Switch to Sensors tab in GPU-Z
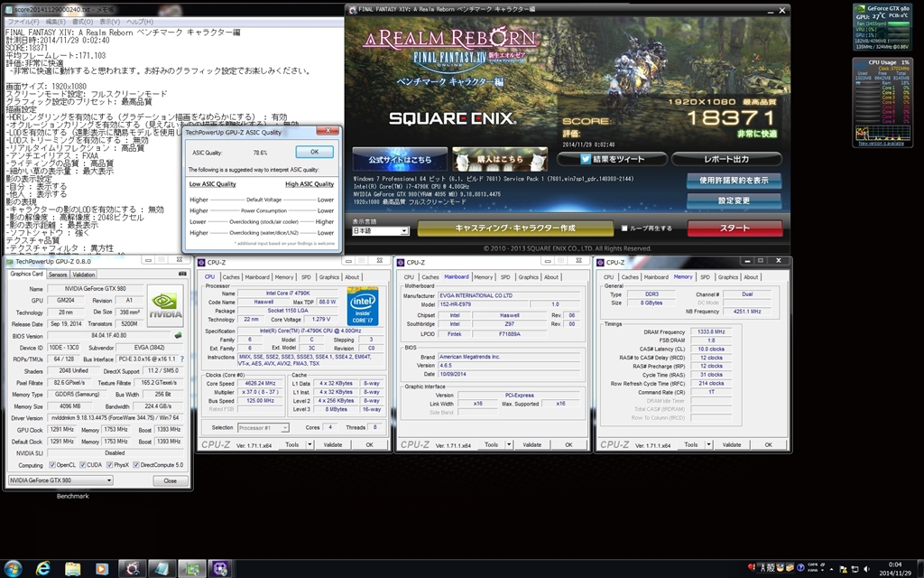The width and height of the screenshot is (924, 578). (58, 275)
